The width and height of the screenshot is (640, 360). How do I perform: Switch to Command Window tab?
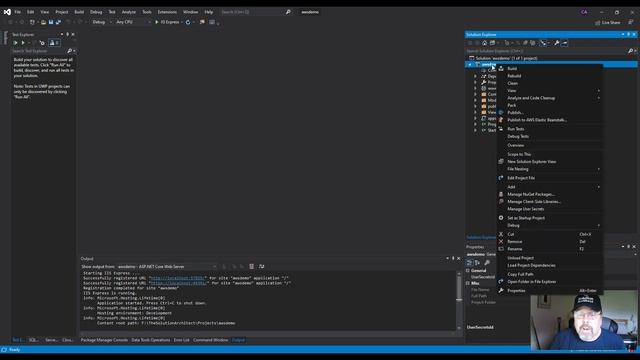[x=211, y=340]
